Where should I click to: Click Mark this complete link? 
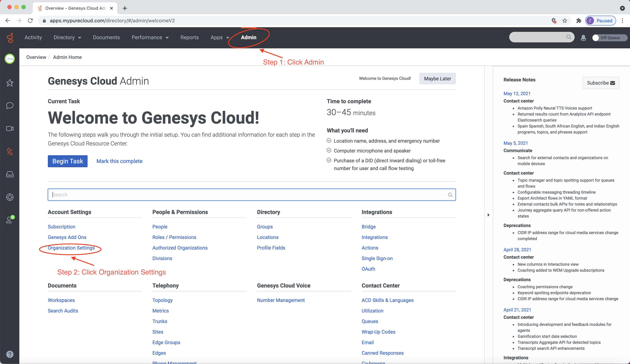(119, 161)
